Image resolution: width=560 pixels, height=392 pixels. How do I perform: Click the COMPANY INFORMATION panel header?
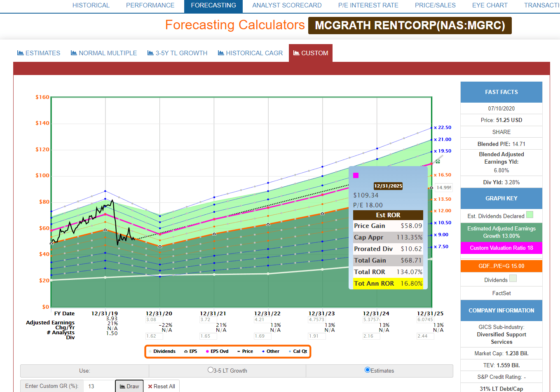(501, 310)
